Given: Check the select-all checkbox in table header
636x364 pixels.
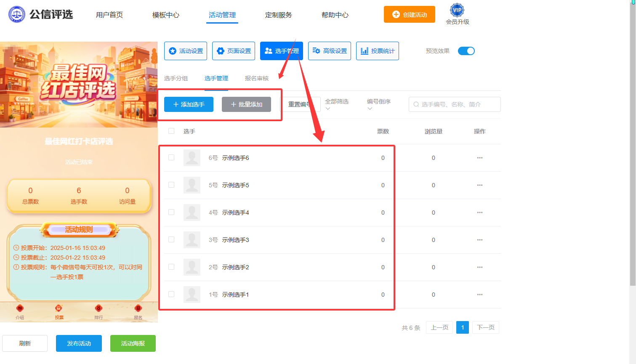Looking at the screenshot, I should 171,131.
